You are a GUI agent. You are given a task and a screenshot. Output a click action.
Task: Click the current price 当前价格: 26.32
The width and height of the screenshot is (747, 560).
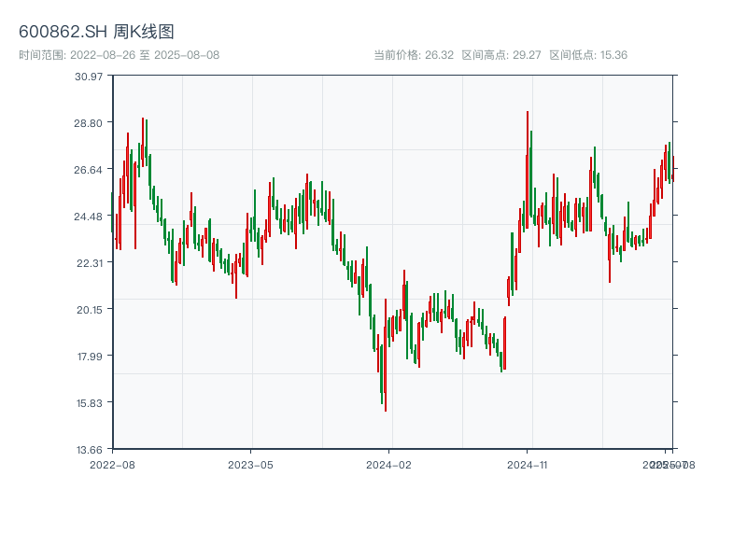coord(414,55)
